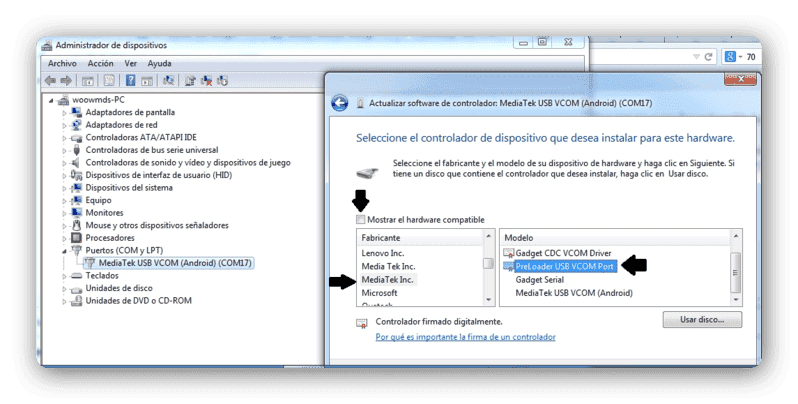Click the disable device toolbar icon
The image size is (798, 404).
coord(222,80)
